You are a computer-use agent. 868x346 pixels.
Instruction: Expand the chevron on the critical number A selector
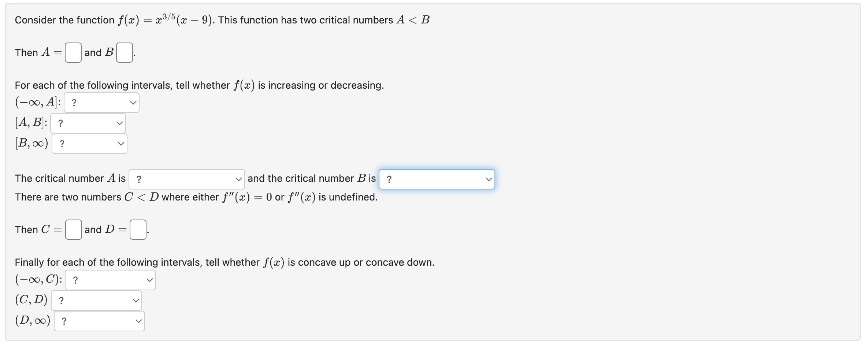(238, 179)
